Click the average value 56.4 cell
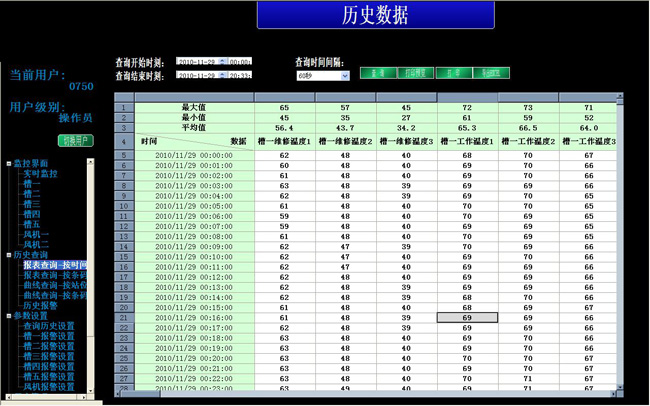 point(284,128)
